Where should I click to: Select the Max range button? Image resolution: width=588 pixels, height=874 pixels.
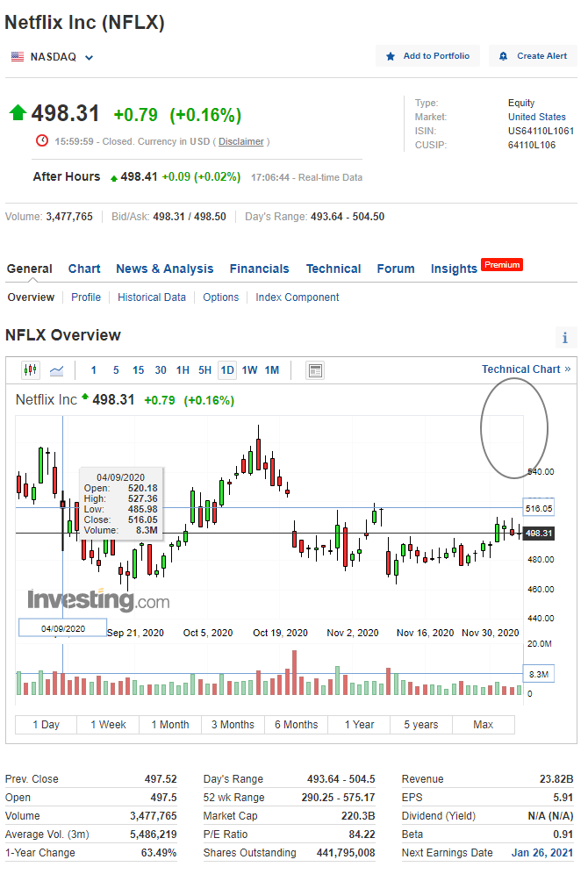(x=484, y=725)
